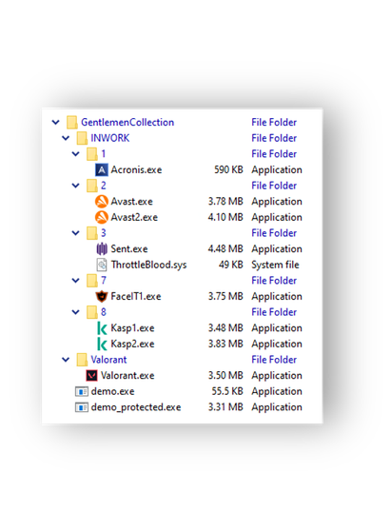Viewport: 392px width, 532px height.
Task: Select the INWORK folder name
Action: click(109, 138)
